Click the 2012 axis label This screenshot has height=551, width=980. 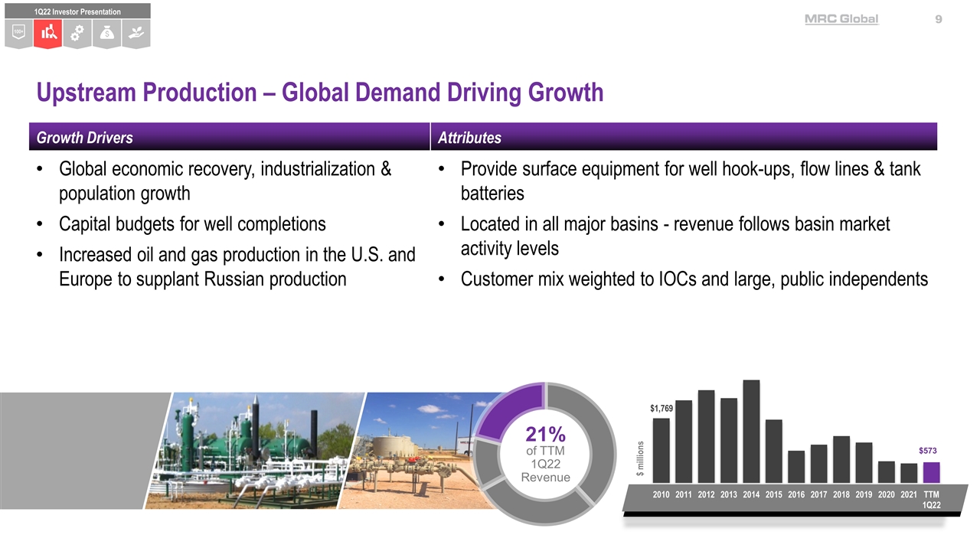[706, 495]
